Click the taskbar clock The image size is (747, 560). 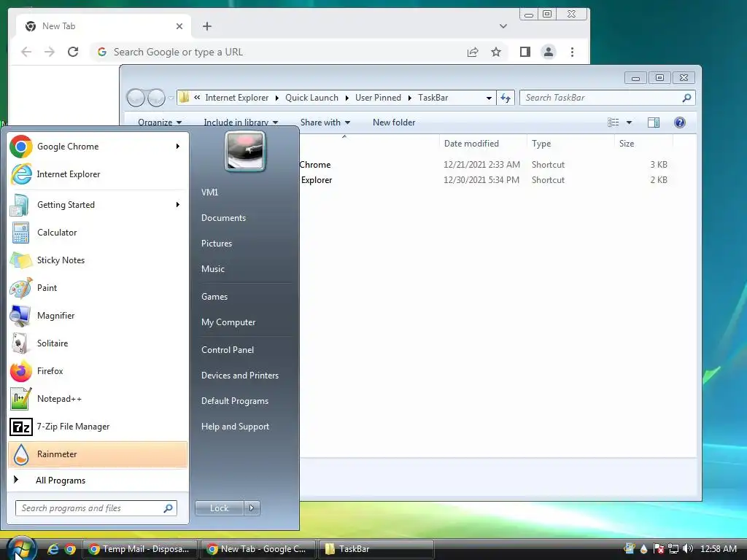(719, 548)
